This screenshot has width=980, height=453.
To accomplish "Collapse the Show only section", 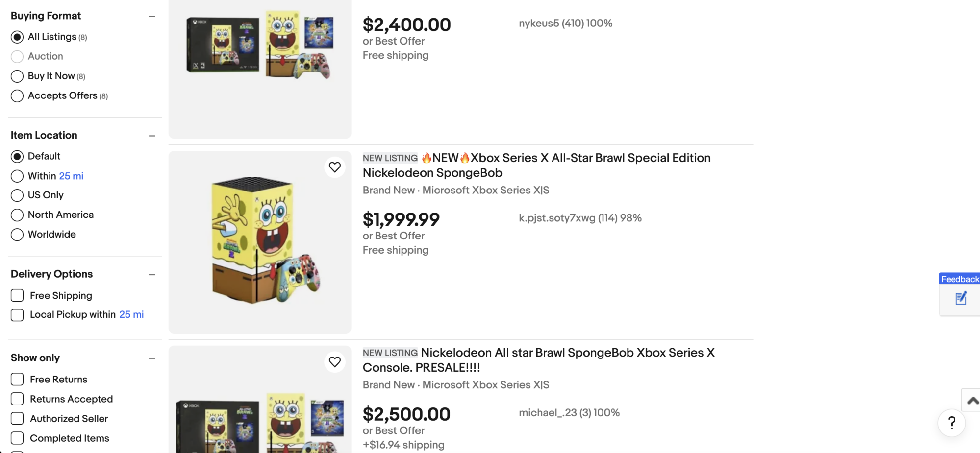I will [x=152, y=358].
